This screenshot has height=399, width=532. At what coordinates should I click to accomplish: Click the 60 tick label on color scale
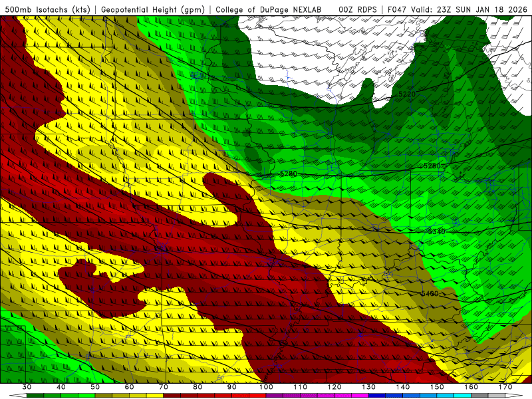(x=129, y=387)
